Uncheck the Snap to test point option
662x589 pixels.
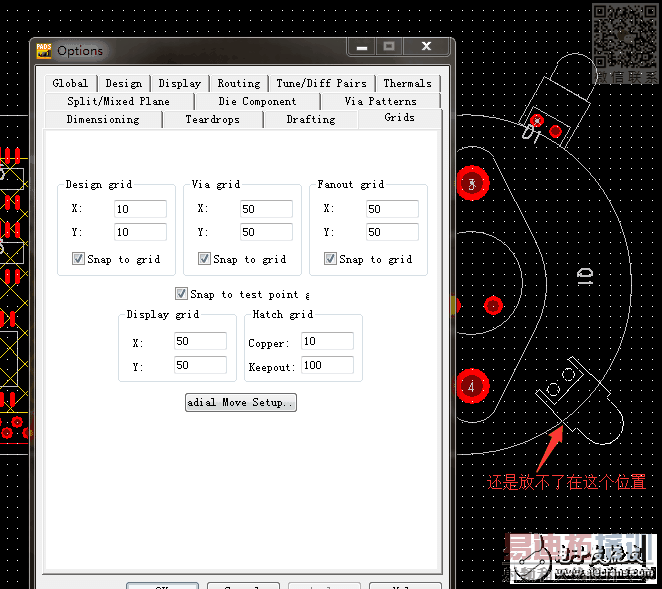point(181,294)
